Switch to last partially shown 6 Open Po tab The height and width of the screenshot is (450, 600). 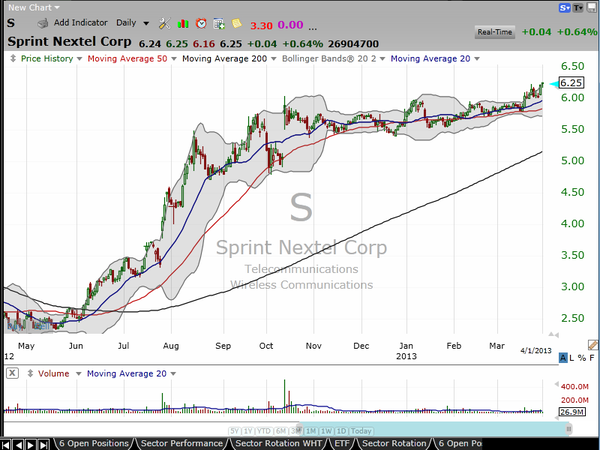pos(460,443)
